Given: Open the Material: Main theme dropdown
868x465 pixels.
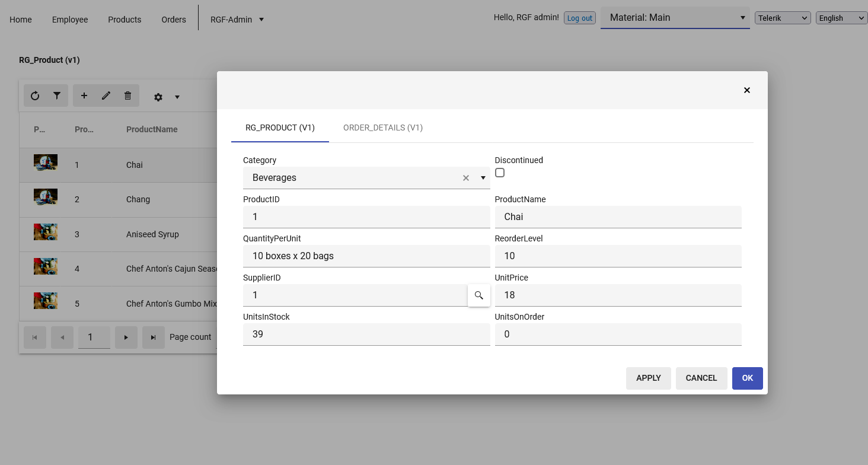Looking at the screenshot, I should [675, 18].
